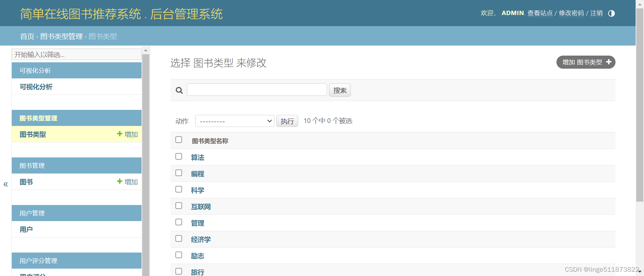Check the checkbox for 励志
The image size is (644, 276).
pyautogui.click(x=179, y=255)
